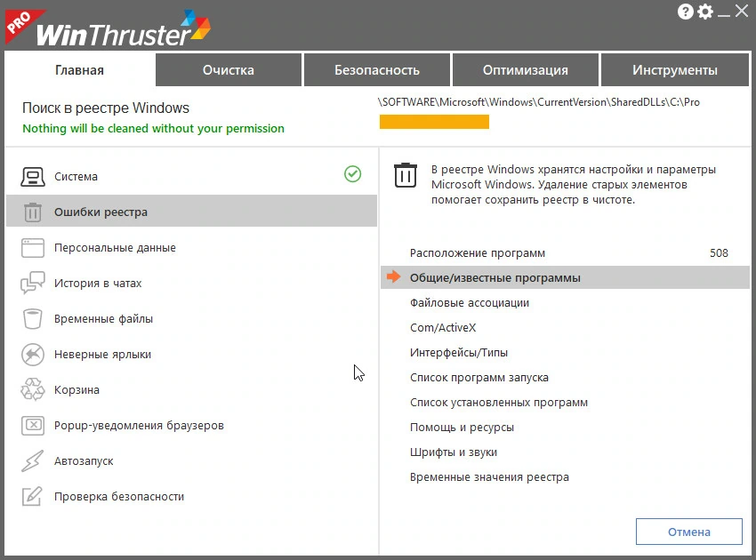Click the Система laptop icon

pos(32,177)
